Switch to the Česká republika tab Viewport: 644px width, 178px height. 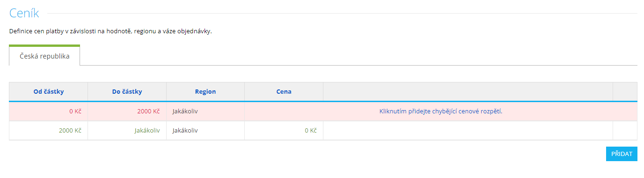(x=44, y=56)
